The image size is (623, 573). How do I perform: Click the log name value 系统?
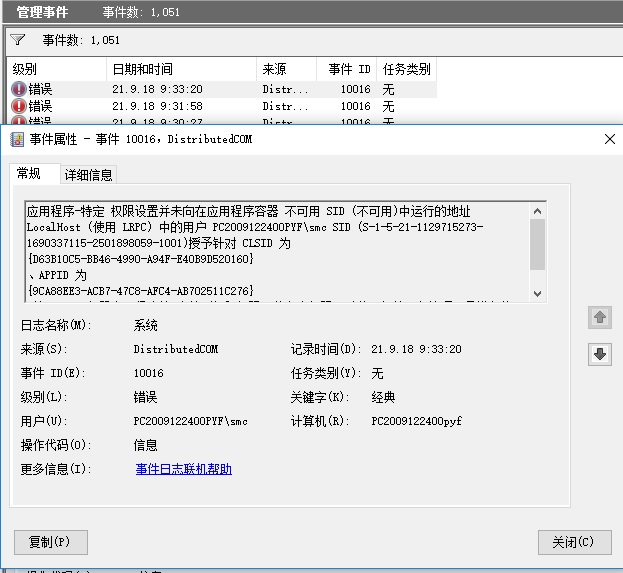coord(145,325)
